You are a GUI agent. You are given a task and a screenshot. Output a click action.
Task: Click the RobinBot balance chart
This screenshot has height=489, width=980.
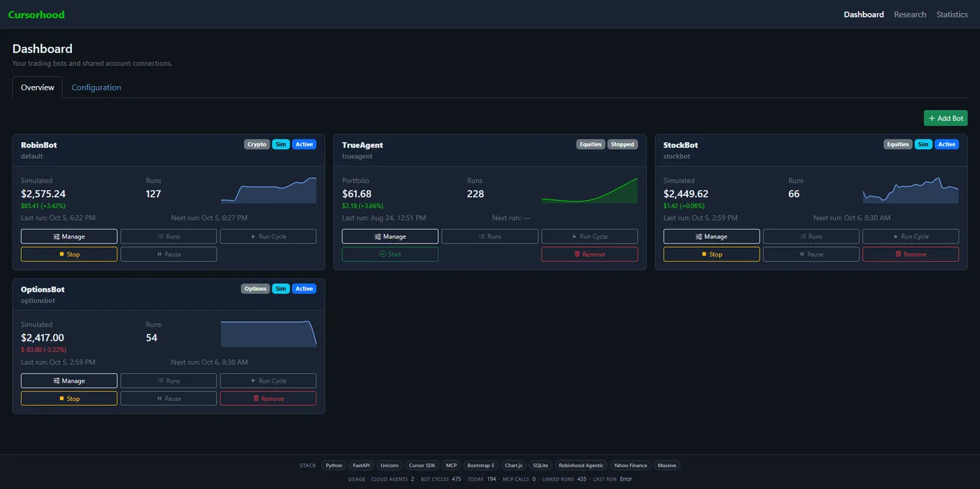[x=269, y=190]
